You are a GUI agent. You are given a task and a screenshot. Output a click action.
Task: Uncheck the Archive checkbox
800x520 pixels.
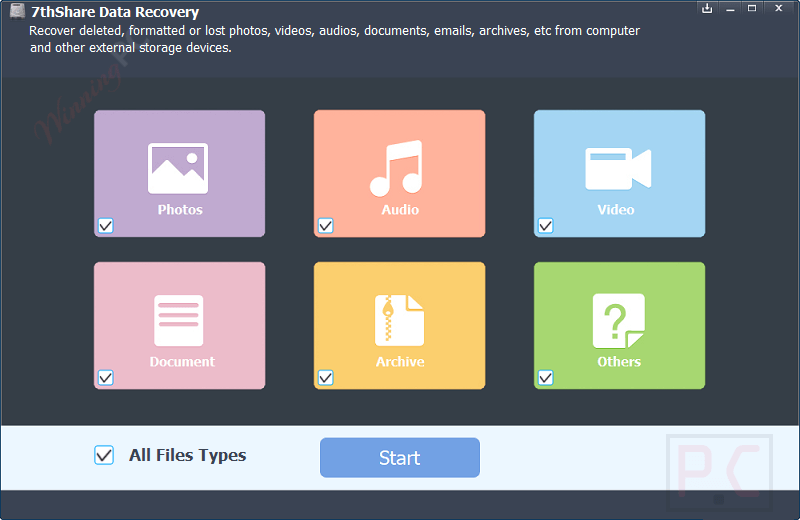pyautogui.click(x=326, y=378)
